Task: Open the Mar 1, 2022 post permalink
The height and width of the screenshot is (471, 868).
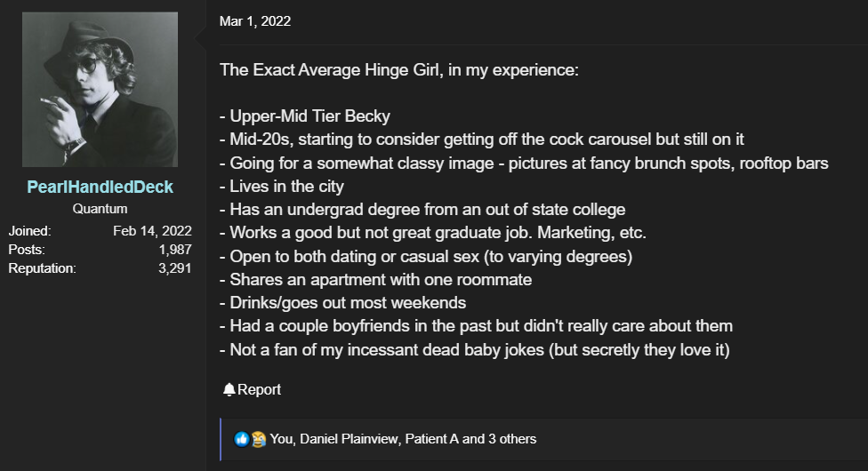Action: [x=255, y=21]
